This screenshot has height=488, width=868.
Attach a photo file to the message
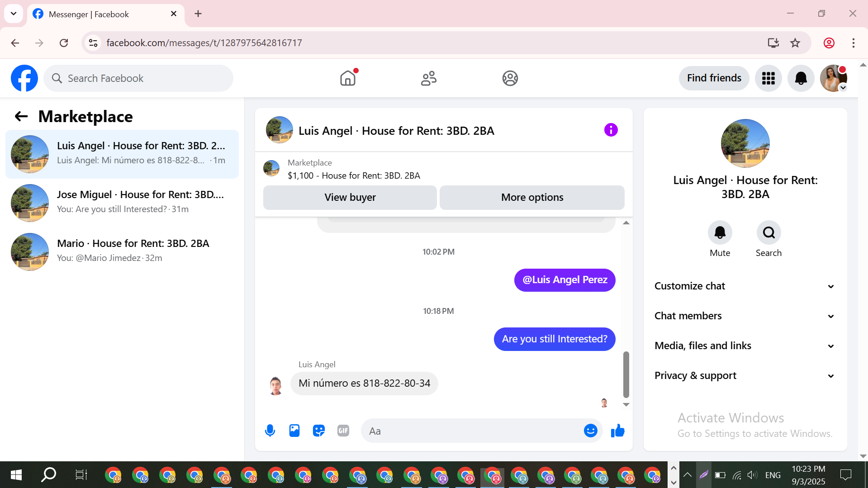pyautogui.click(x=294, y=431)
